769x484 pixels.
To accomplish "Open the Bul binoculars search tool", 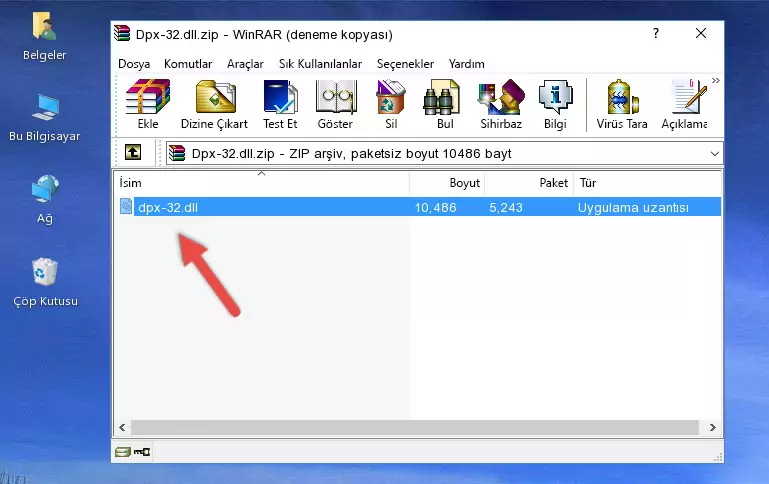I will click(x=441, y=97).
